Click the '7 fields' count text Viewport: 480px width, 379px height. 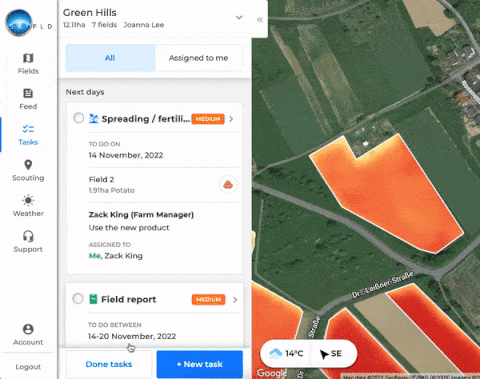coord(104,25)
